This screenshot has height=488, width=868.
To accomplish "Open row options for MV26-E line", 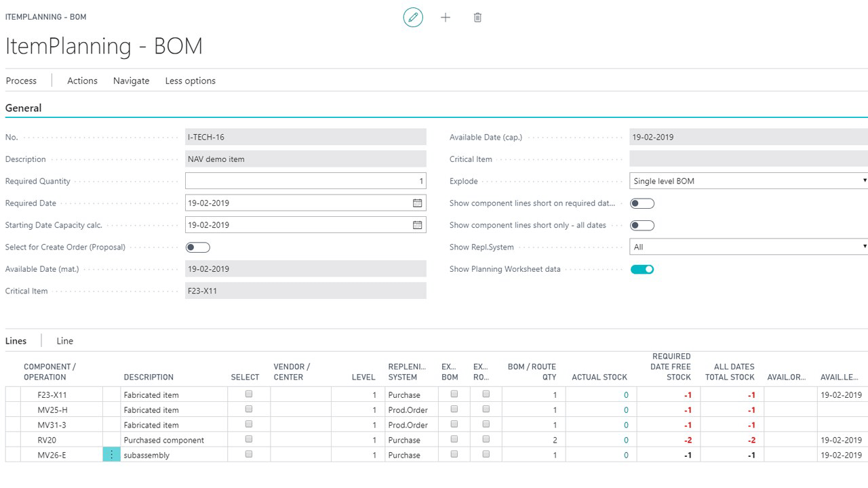I will (x=112, y=455).
